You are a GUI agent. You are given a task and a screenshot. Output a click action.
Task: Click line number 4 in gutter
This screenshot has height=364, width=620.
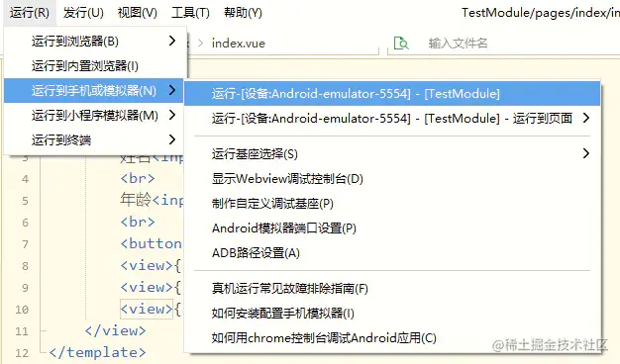point(25,179)
